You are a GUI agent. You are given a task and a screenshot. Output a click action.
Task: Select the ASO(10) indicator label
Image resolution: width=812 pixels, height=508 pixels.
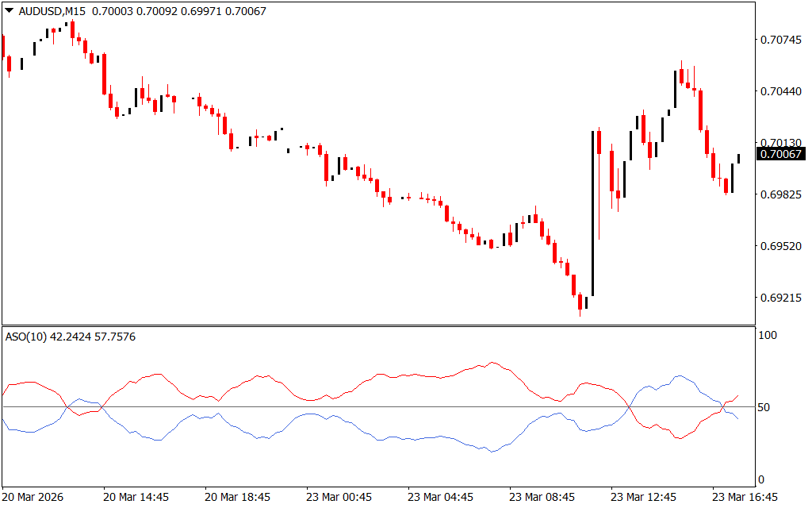coord(26,337)
